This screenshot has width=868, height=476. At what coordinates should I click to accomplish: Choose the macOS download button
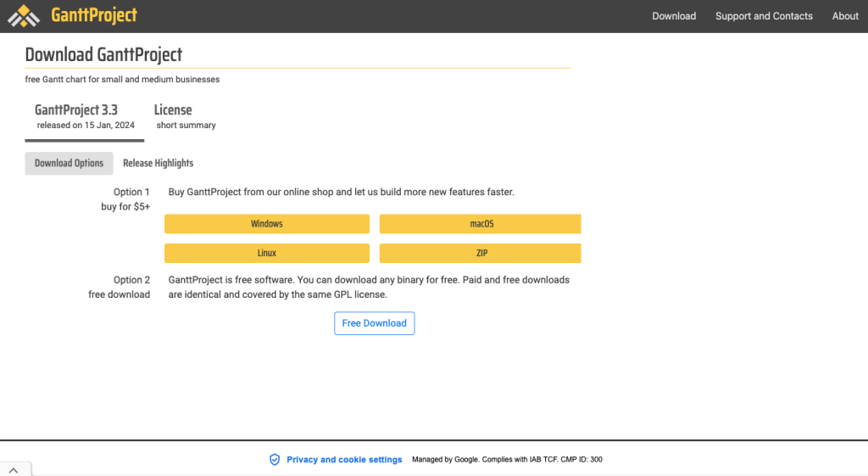tap(481, 224)
